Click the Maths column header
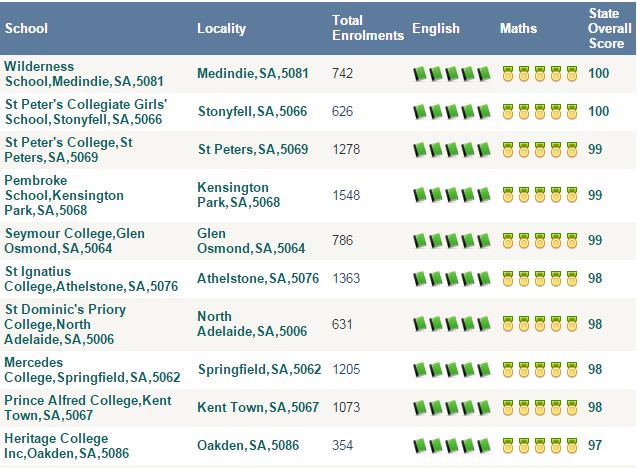This screenshot has width=637, height=468. click(518, 28)
